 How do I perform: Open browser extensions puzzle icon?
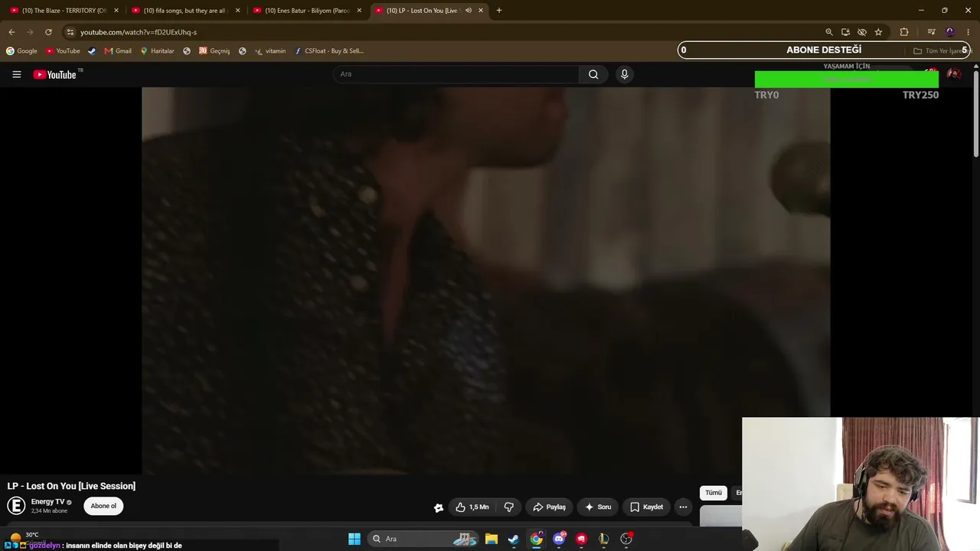click(x=904, y=32)
